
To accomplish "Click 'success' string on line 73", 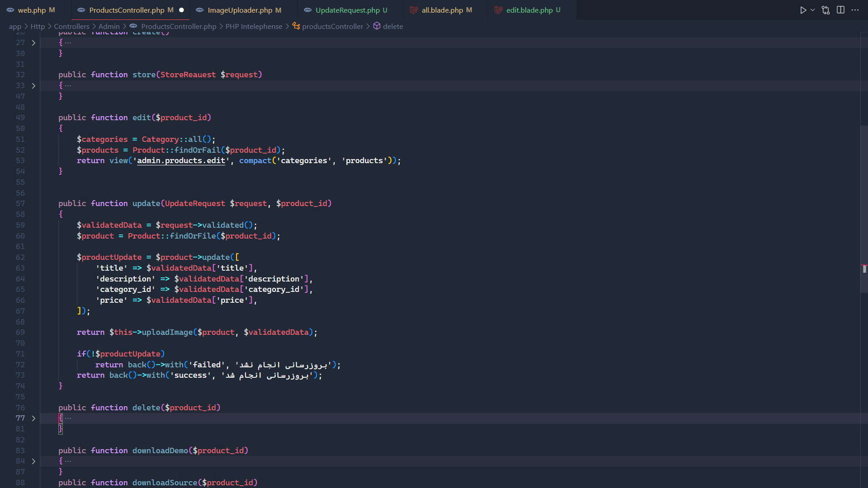I will [190, 375].
